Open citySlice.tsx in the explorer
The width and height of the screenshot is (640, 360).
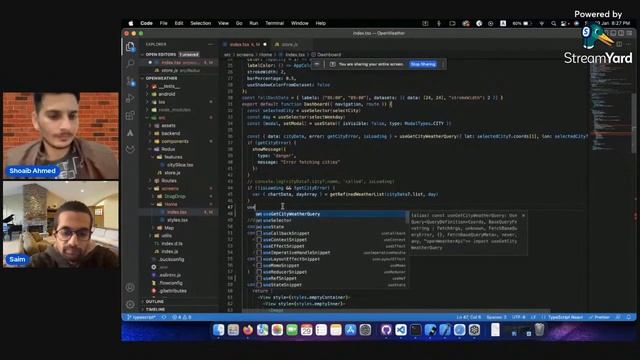[x=180, y=165]
